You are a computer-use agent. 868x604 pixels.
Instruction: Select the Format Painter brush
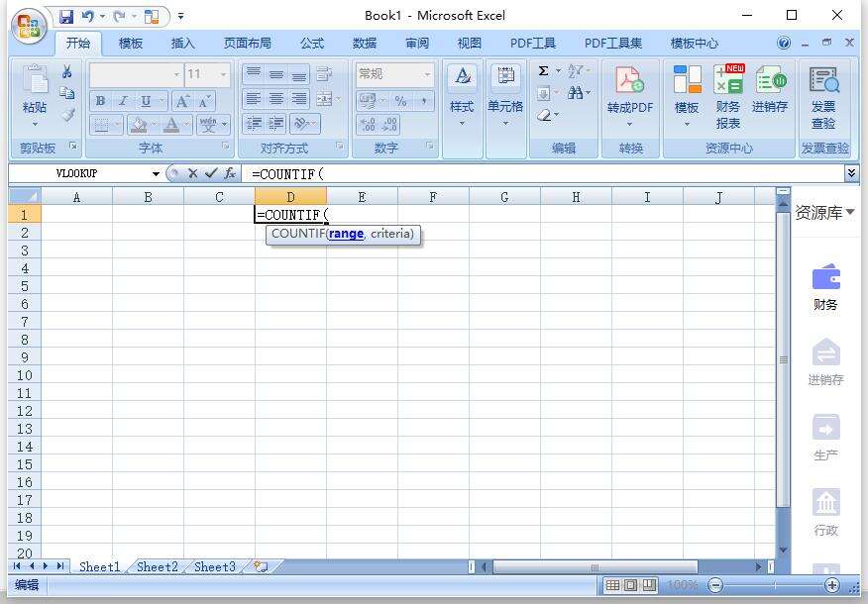tap(67, 115)
